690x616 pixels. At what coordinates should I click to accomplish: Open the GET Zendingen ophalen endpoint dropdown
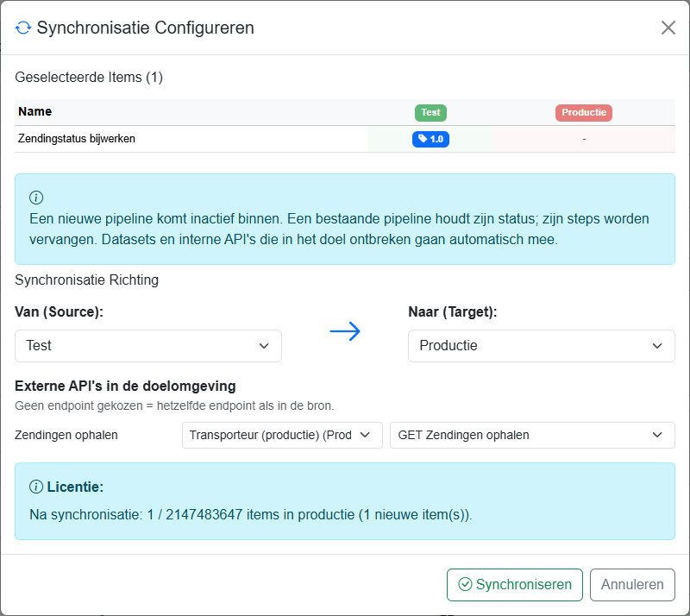(532, 435)
